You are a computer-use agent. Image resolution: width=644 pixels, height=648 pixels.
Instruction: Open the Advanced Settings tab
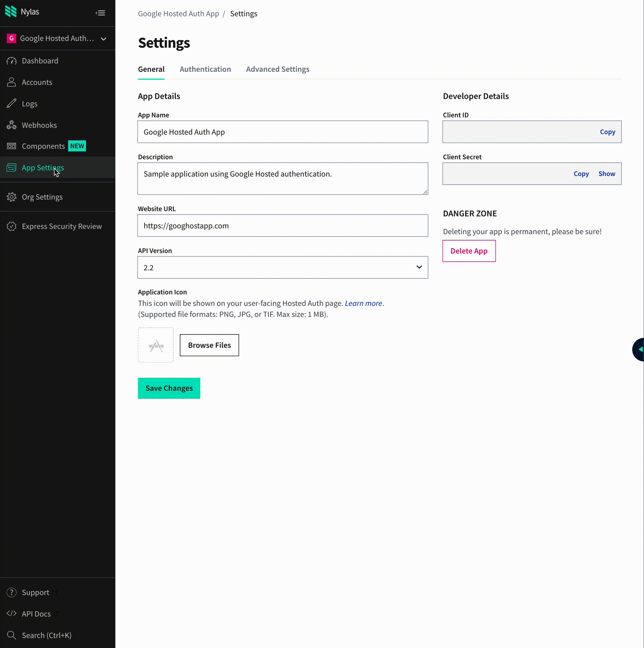click(277, 69)
